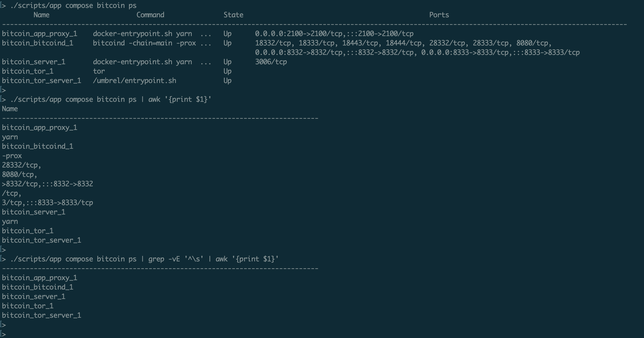Click the -prox output line
The image size is (644, 338).
click(x=12, y=156)
